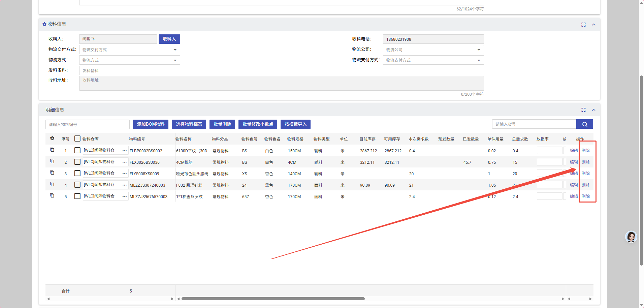Click the copy icon in row 3

pyautogui.click(x=52, y=173)
